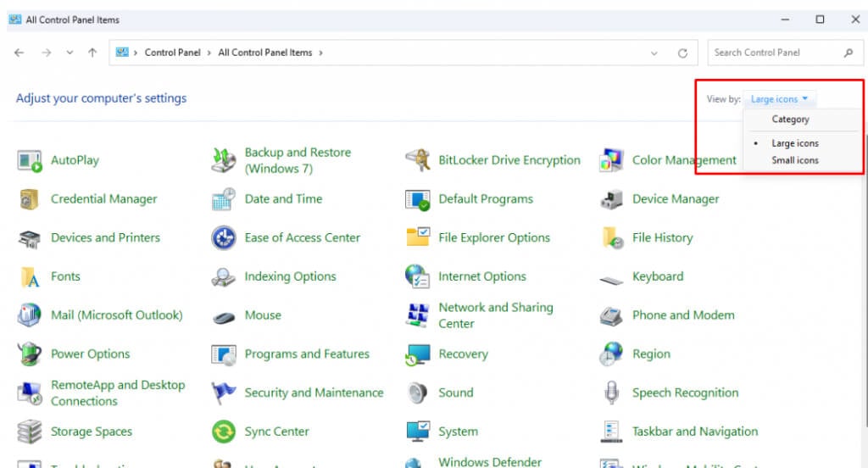Click the Mouse icon
The image size is (868, 468).
[224, 318]
